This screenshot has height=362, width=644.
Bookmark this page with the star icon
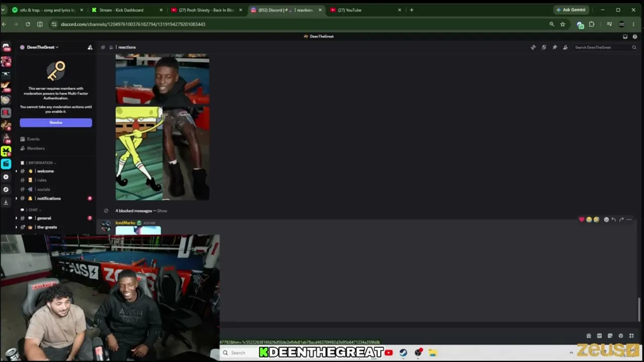pyautogui.click(x=562, y=24)
